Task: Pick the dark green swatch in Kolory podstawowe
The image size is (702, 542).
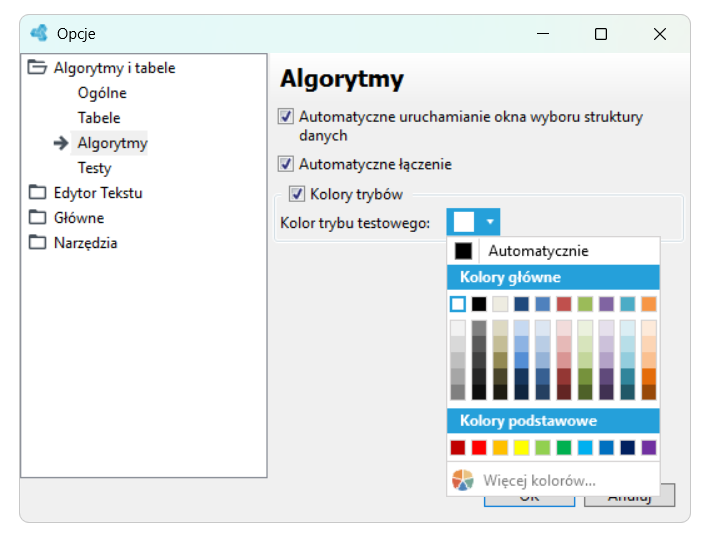Action: pos(564,447)
